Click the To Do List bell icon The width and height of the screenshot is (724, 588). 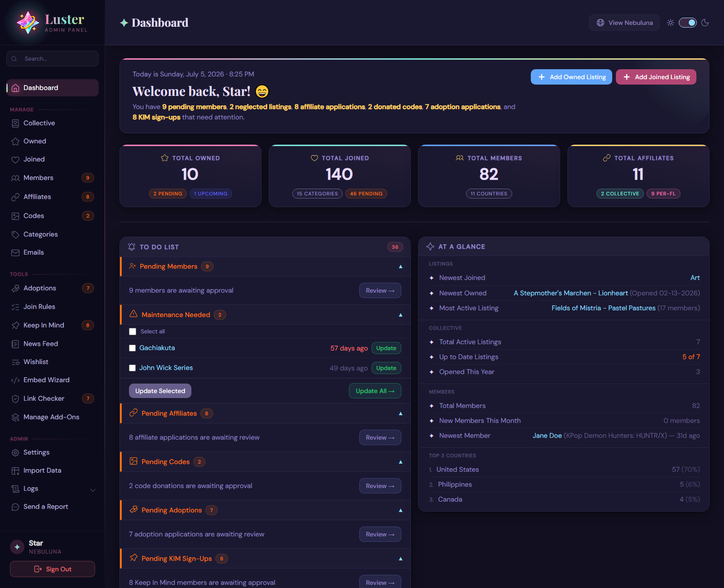pyautogui.click(x=132, y=247)
